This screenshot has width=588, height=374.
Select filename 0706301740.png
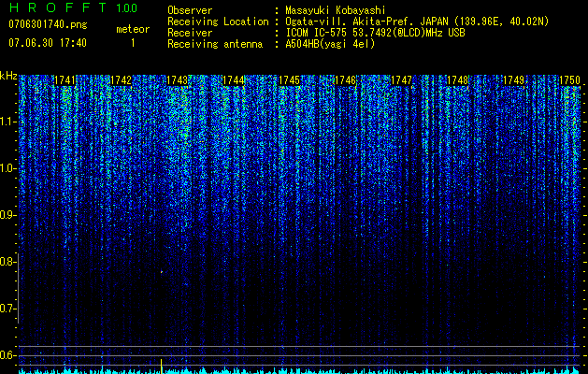[48, 24]
